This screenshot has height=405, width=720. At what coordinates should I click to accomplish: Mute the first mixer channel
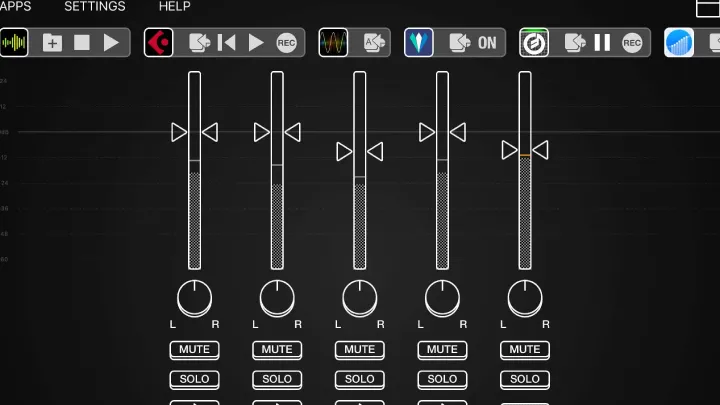(x=194, y=350)
